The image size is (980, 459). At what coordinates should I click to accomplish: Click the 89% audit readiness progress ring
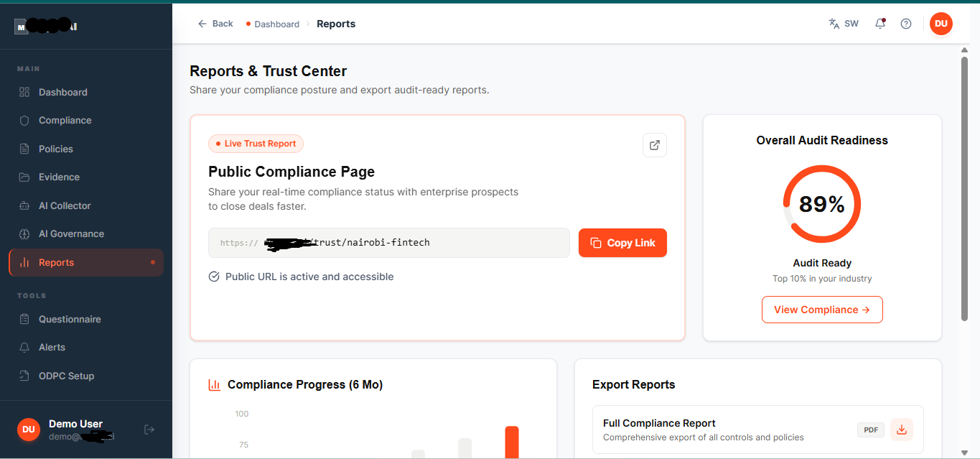(x=821, y=205)
